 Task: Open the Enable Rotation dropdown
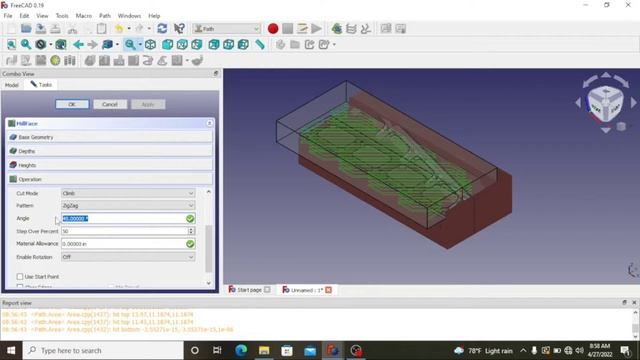128,257
